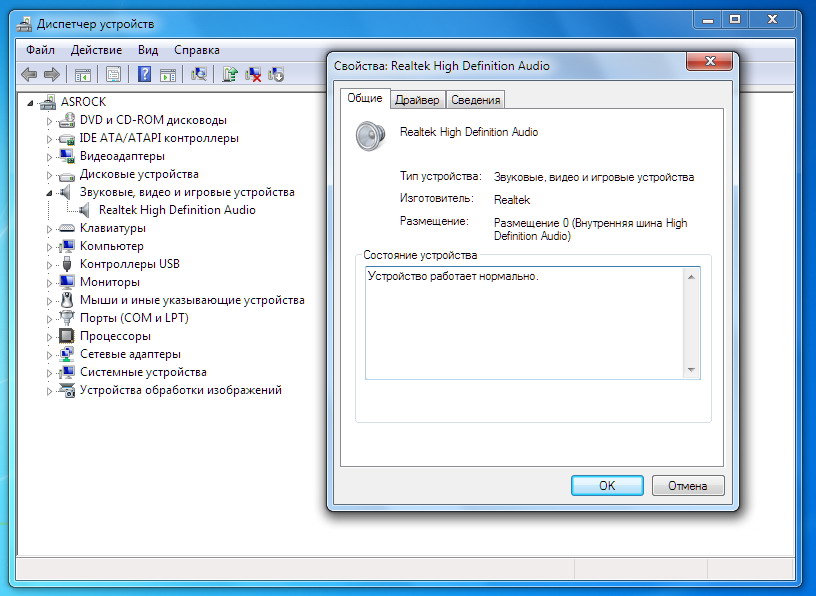Open the Справка menu
This screenshot has width=816, height=596.
pos(197,50)
